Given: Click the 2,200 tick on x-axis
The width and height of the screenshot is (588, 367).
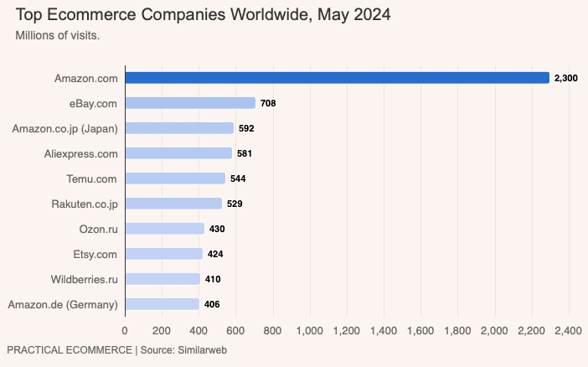Looking at the screenshot, I should 532,331.
